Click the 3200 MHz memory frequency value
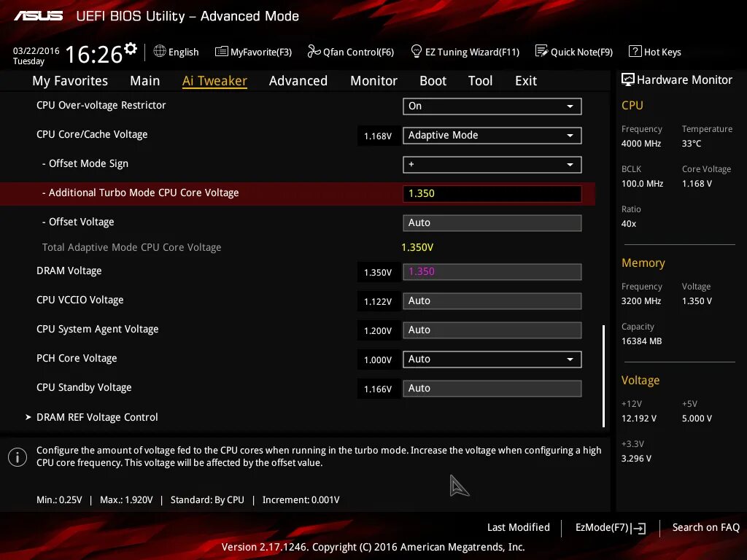The height and width of the screenshot is (560, 747). click(641, 301)
